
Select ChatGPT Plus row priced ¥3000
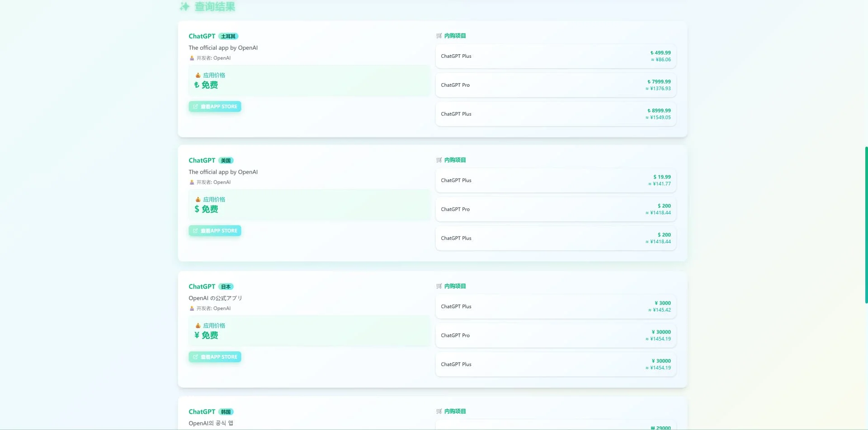[x=556, y=306]
